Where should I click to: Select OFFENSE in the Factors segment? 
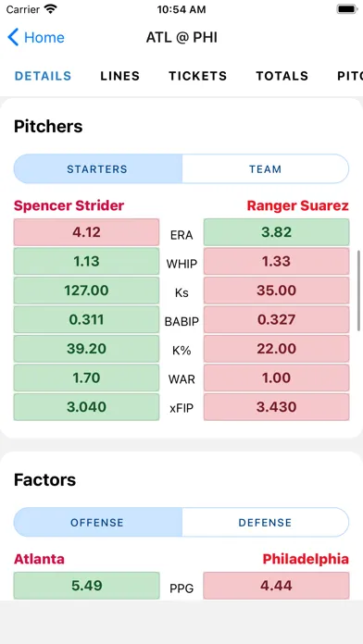pos(97,523)
